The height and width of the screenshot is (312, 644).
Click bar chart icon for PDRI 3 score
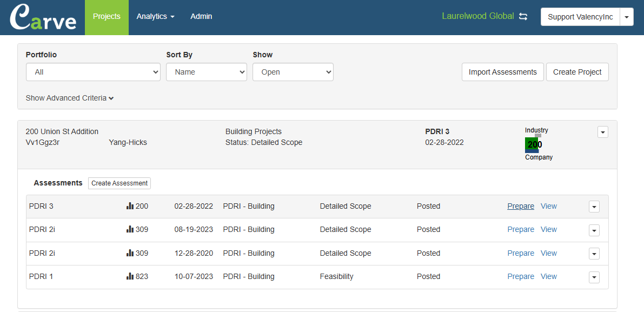coord(130,206)
